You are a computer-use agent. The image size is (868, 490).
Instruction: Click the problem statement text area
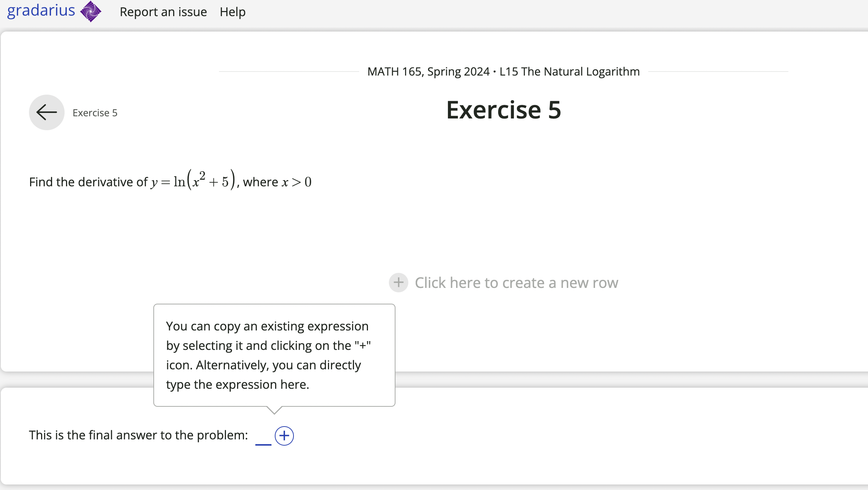coord(170,181)
